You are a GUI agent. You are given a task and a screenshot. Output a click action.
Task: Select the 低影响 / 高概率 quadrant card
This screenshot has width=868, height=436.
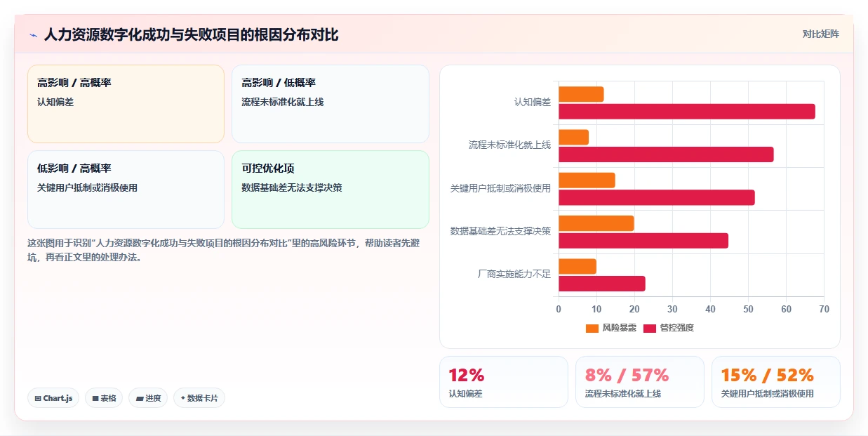126,190
